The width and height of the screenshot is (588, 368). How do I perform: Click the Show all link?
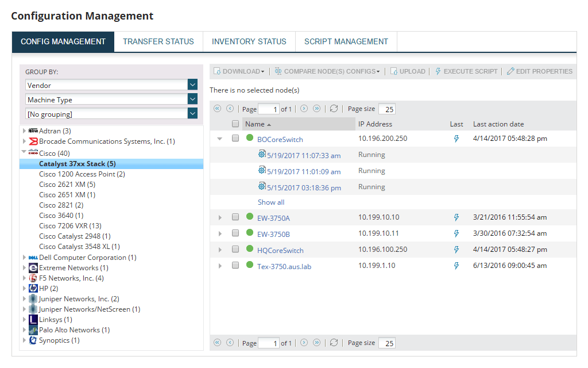(271, 202)
